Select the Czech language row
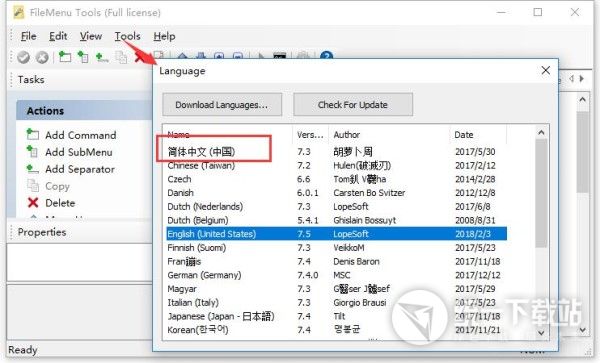The width and height of the screenshot is (600, 363). coord(336,179)
